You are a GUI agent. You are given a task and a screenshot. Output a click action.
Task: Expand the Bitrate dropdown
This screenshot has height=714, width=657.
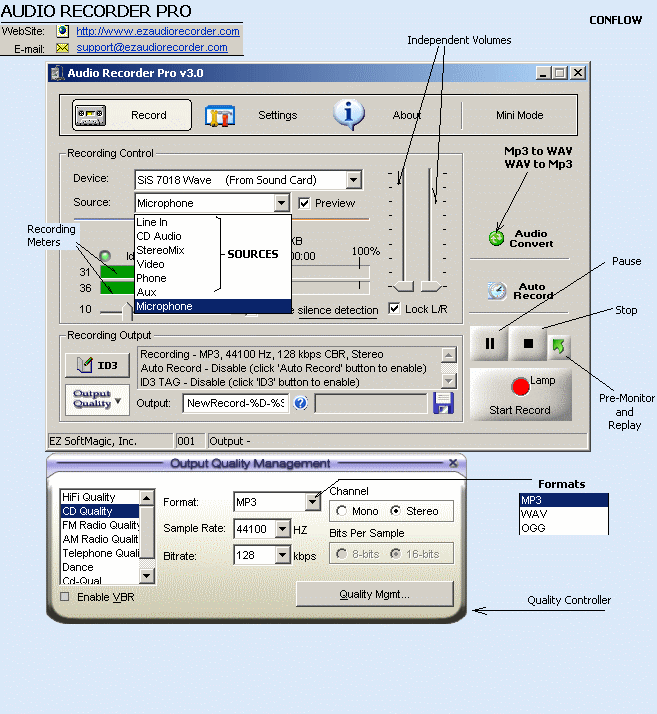click(x=283, y=555)
